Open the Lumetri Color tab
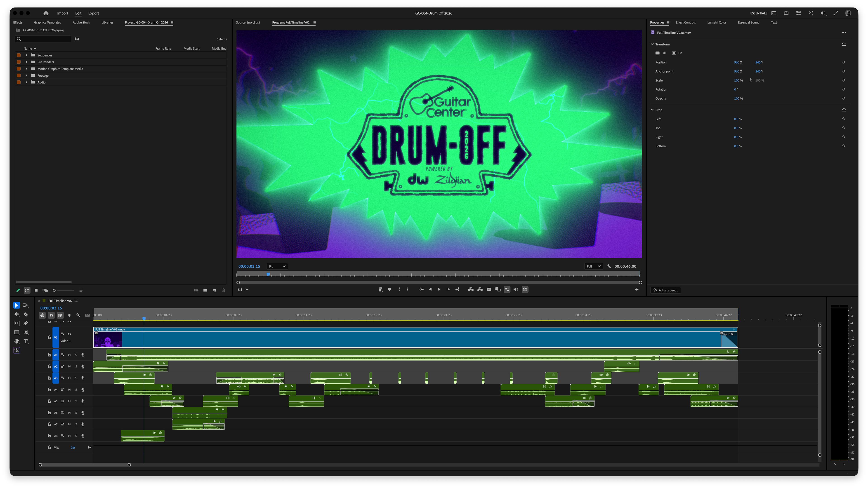This screenshot has width=868, height=488. coord(717,23)
